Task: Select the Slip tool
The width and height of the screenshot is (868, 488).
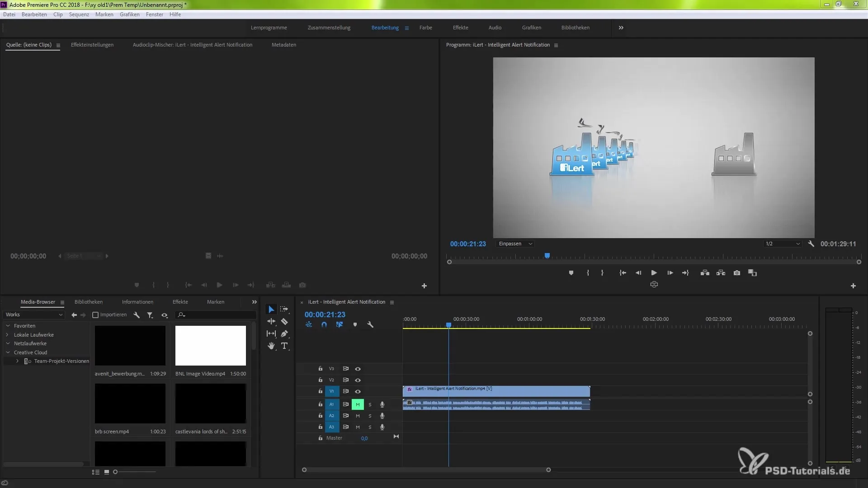Action: pos(271,334)
